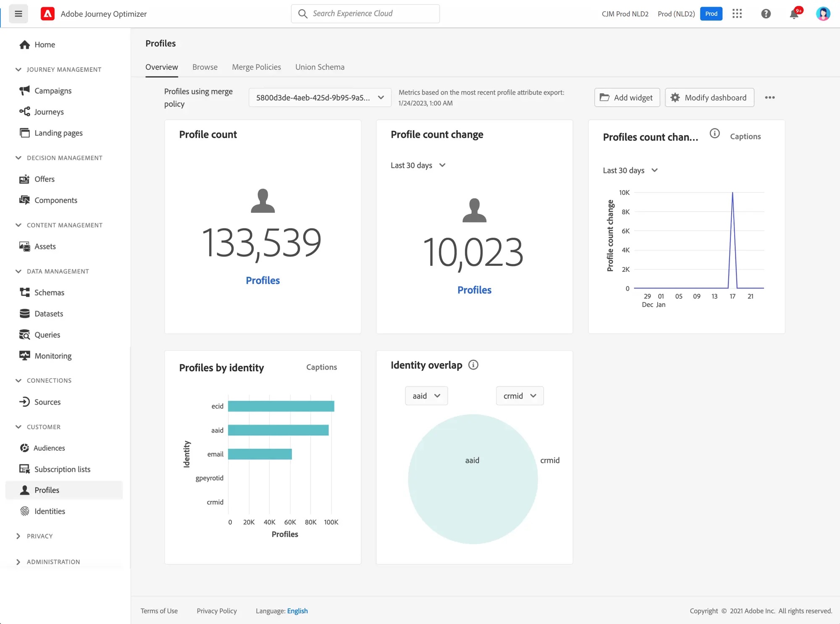840x624 pixels.
Task: Click the Modify dashboard button
Action: [709, 97]
